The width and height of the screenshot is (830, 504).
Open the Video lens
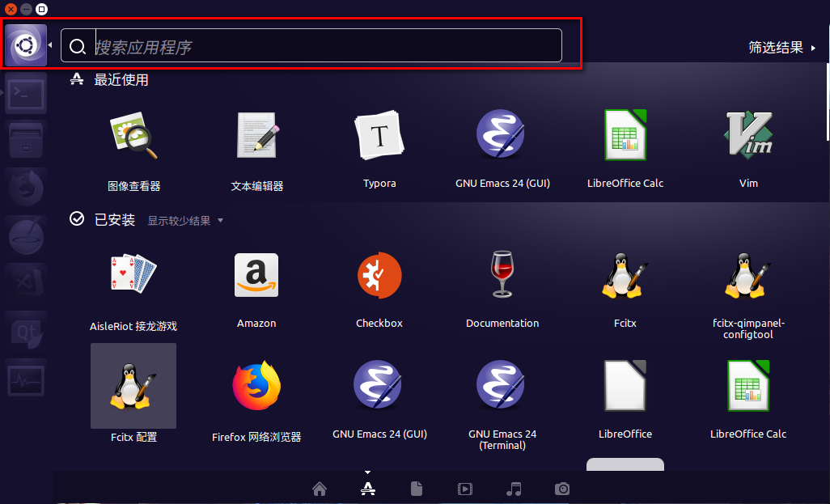[x=465, y=489]
